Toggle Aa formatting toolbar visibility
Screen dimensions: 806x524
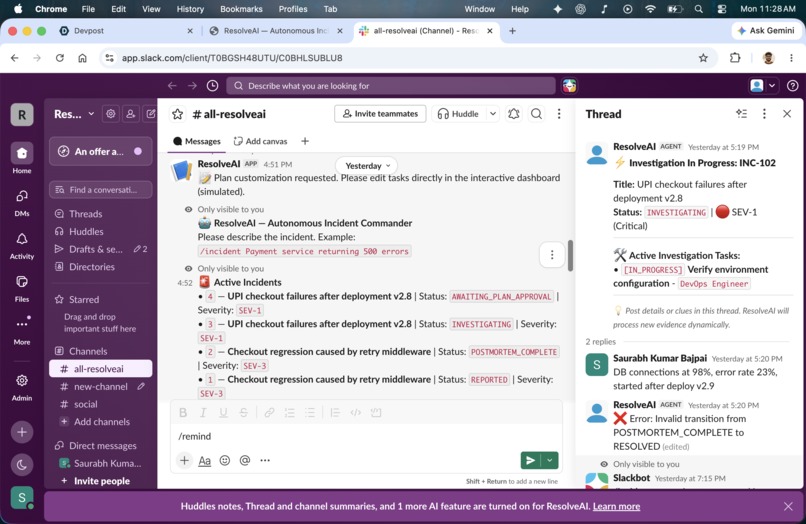(x=205, y=460)
